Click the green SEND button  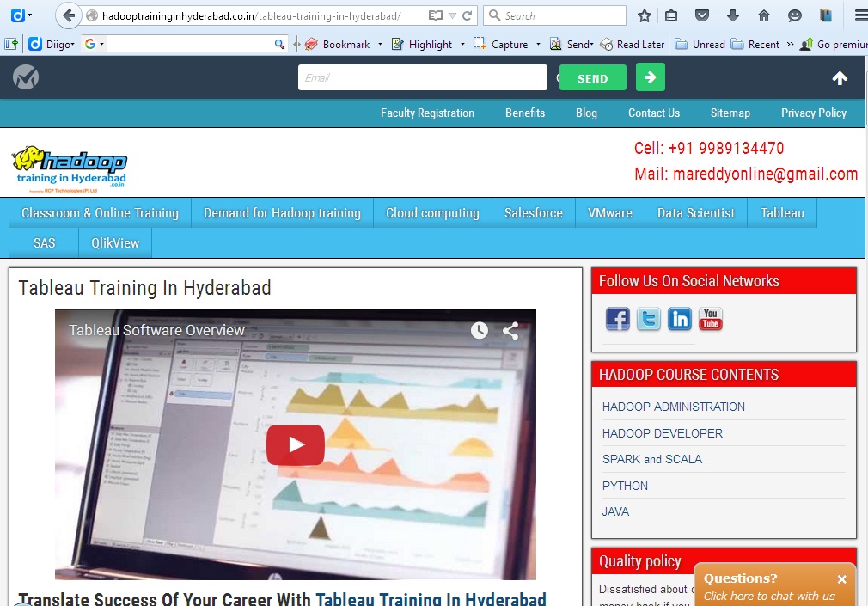click(593, 77)
